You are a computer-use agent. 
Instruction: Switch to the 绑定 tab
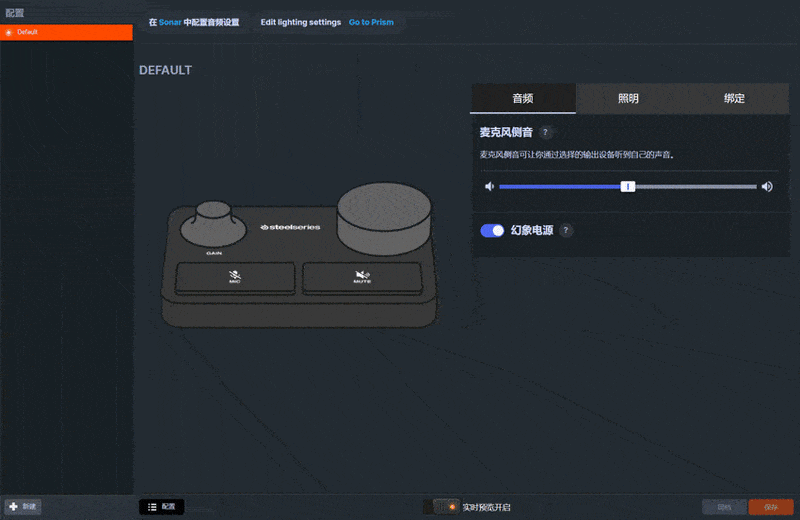tap(734, 98)
